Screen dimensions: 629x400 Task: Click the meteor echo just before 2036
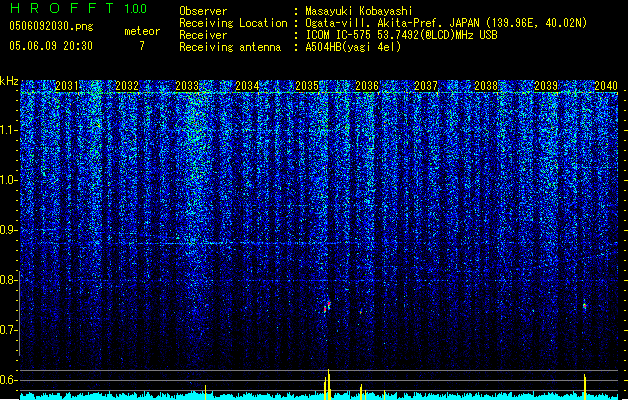[x=361, y=311]
